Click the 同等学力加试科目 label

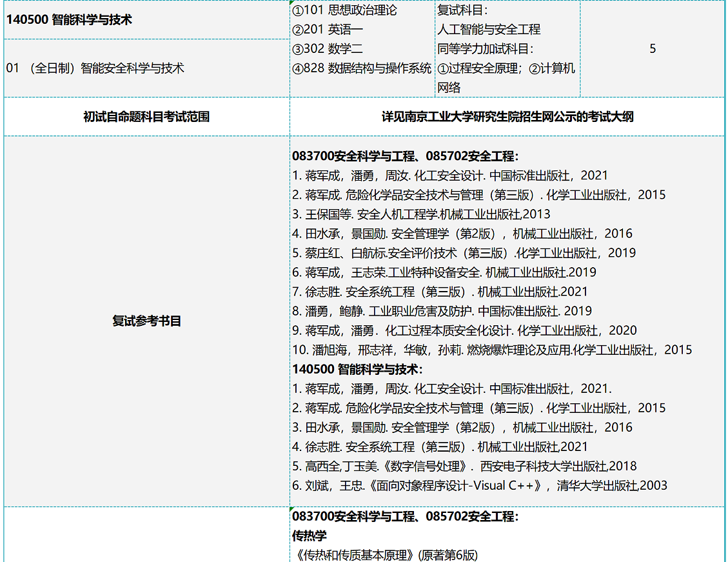pyautogui.click(x=486, y=49)
